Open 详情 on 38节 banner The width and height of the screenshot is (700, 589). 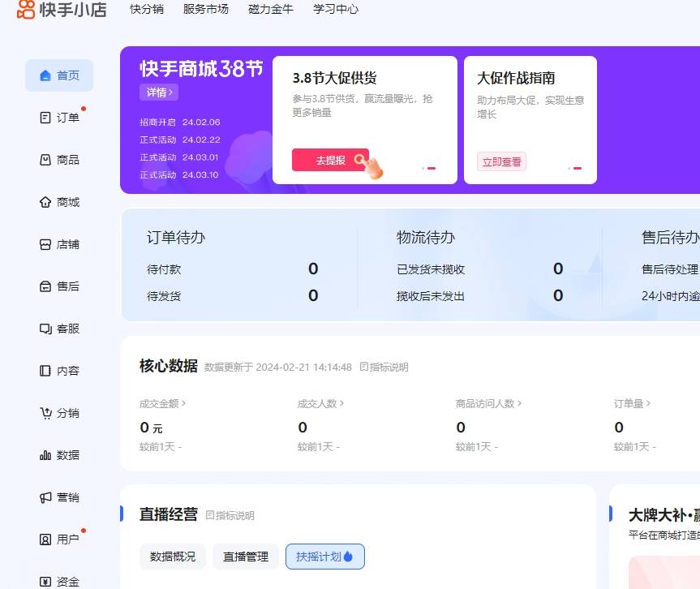[x=159, y=92]
